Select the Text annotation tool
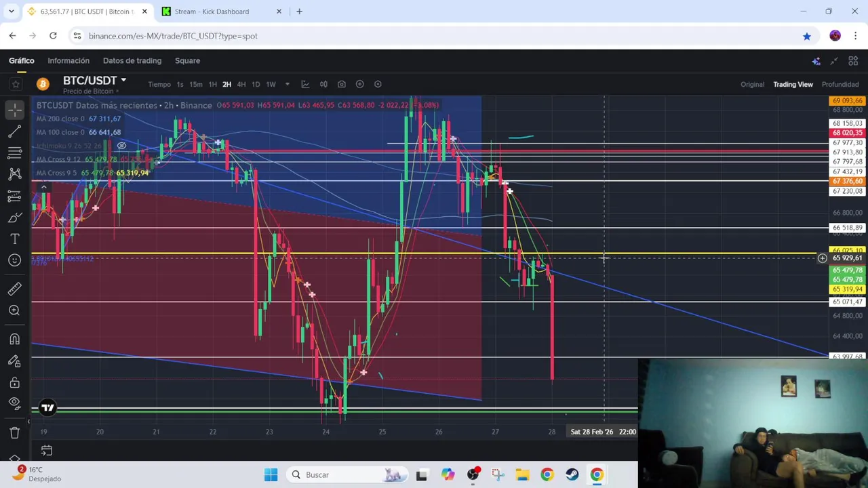 pos(15,239)
